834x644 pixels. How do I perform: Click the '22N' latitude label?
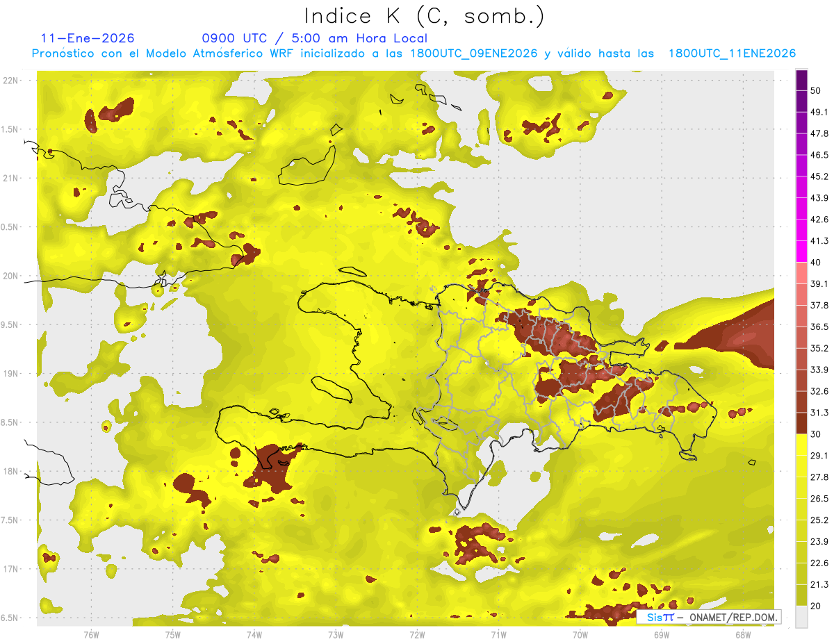(12, 81)
